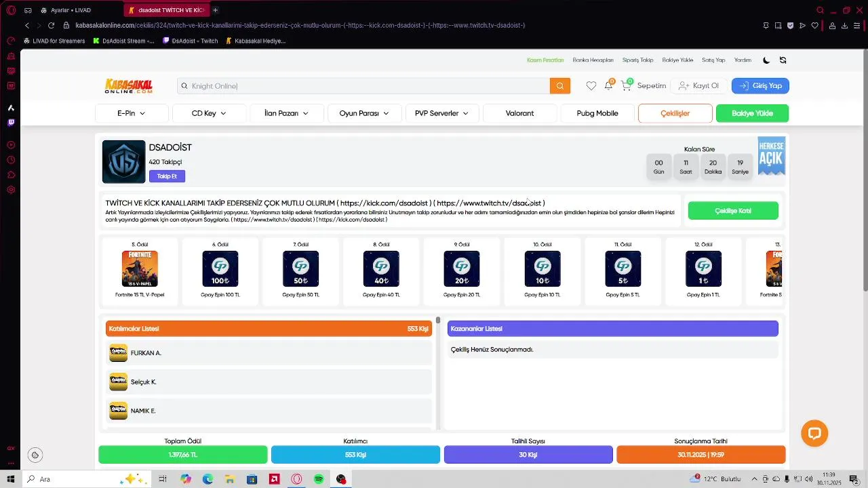This screenshot has width=868, height=488.
Task: Open history clock icon in sidebar
Action: (11, 160)
